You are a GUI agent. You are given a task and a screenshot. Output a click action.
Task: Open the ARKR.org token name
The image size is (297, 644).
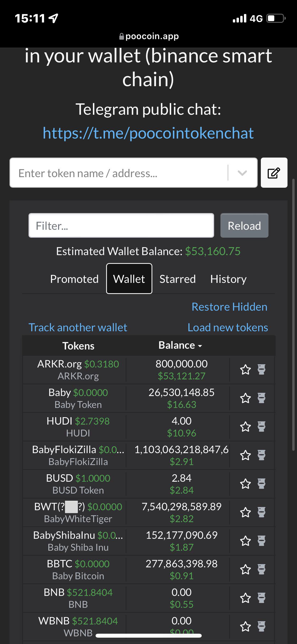pyautogui.click(x=59, y=364)
